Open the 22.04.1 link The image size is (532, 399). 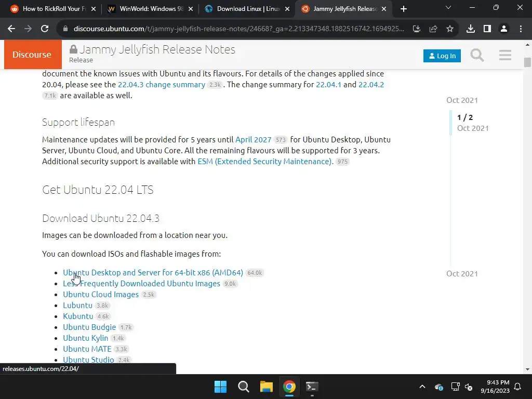point(328,85)
